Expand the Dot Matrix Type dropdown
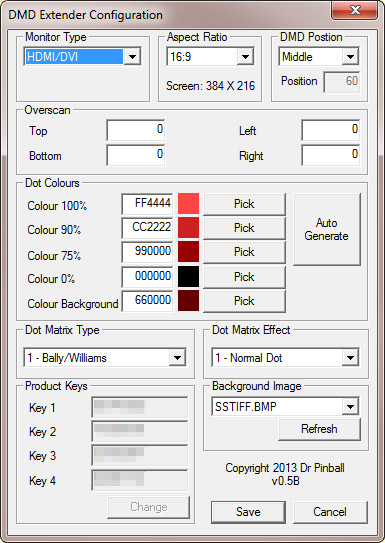Screen dimensions: 385x543 pos(105,358)
